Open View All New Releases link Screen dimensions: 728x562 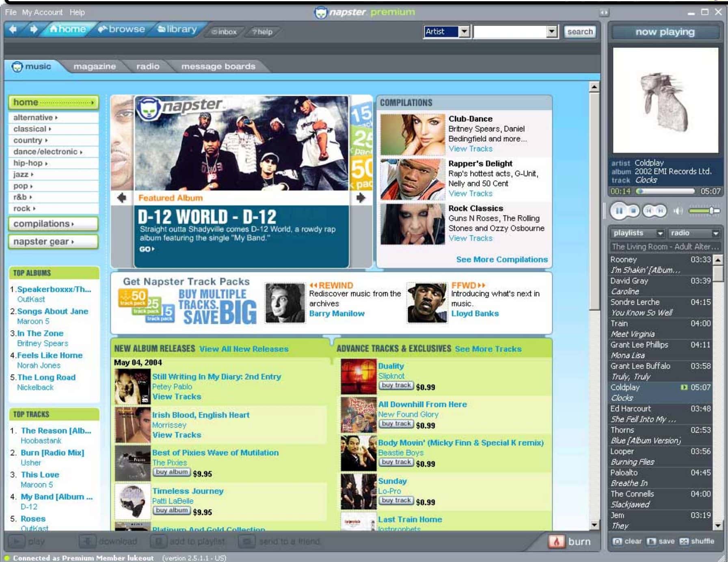(244, 349)
